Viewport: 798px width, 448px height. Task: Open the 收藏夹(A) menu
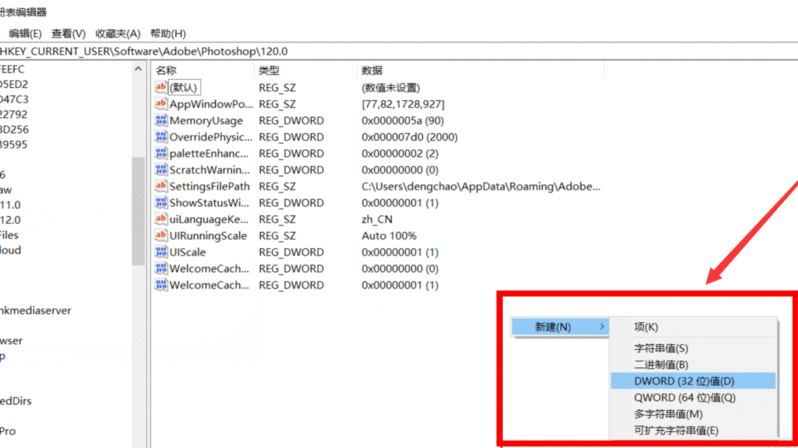(x=117, y=34)
